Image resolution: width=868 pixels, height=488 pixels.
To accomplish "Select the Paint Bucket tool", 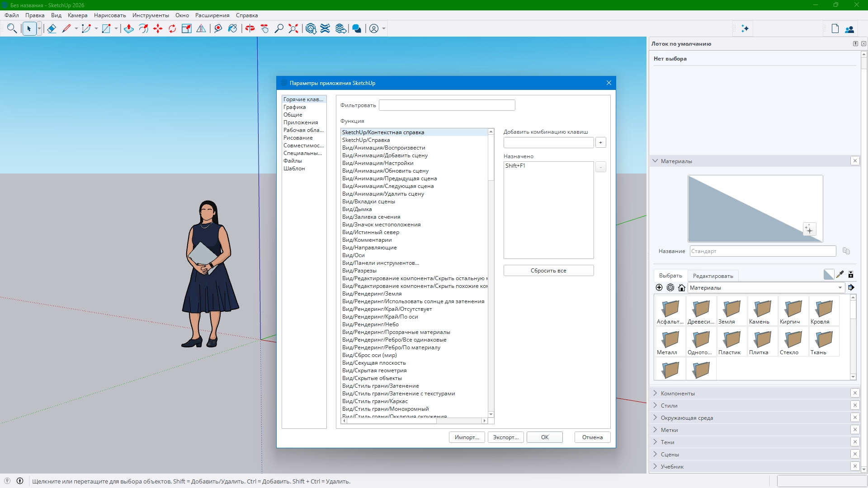I will pos(232,29).
